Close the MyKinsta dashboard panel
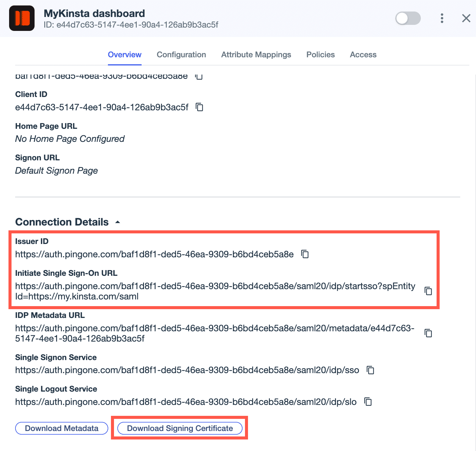 (466, 18)
